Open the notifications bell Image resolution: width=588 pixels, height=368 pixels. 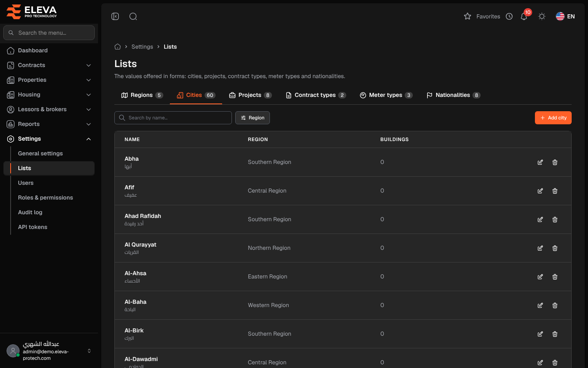[524, 16]
